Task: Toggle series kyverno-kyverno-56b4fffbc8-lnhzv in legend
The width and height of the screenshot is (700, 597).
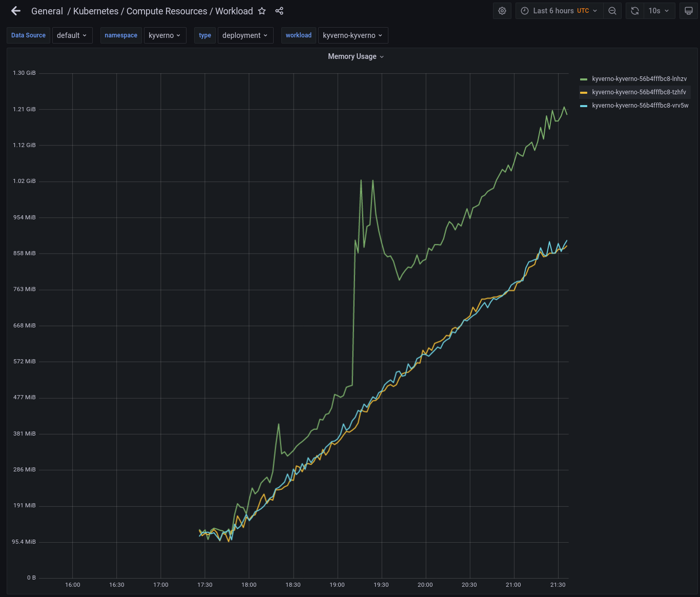Action: coord(639,79)
